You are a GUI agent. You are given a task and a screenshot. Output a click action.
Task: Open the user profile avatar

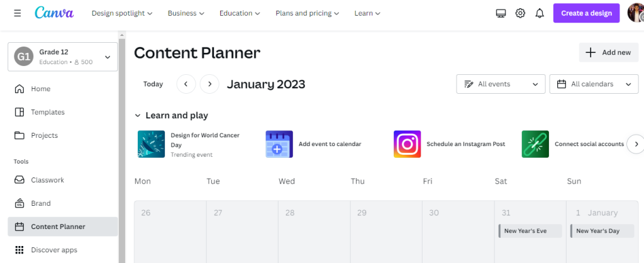click(635, 13)
